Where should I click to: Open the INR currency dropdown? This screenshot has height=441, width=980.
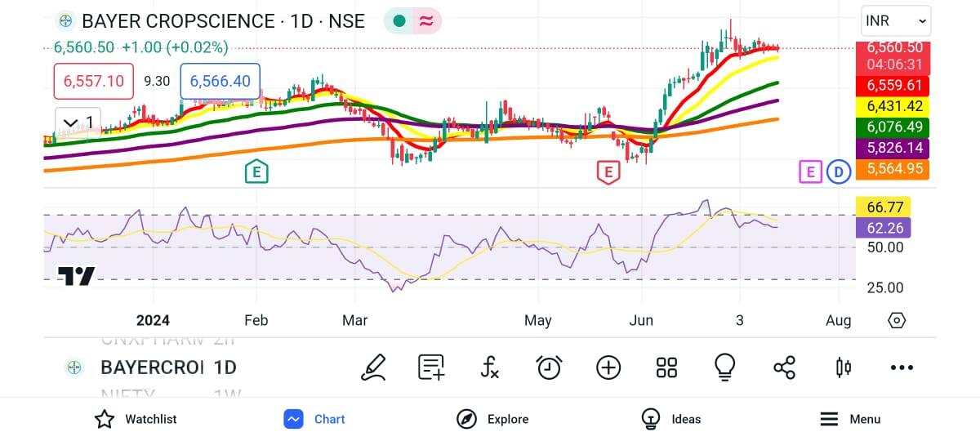pos(896,20)
